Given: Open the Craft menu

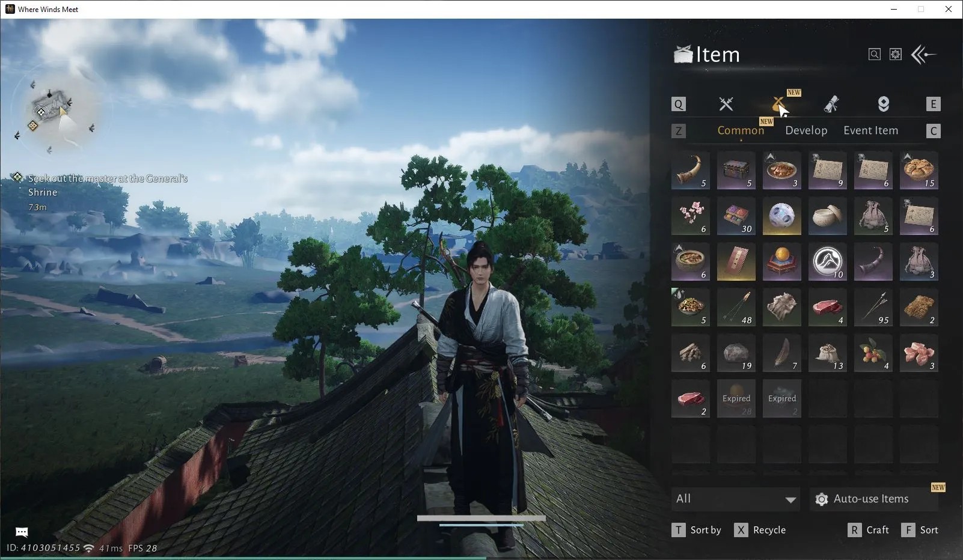Looking at the screenshot, I should click(868, 530).
